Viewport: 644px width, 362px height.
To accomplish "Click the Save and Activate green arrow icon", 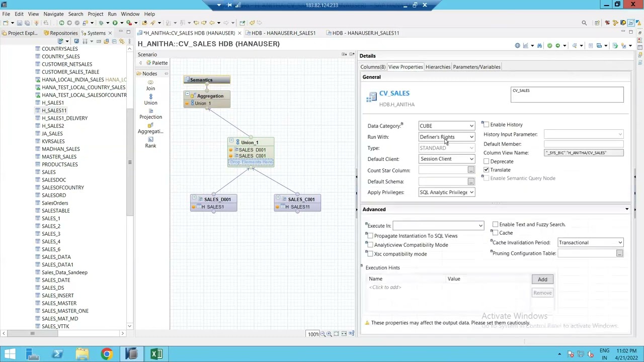I will click(x=557, y=46).
